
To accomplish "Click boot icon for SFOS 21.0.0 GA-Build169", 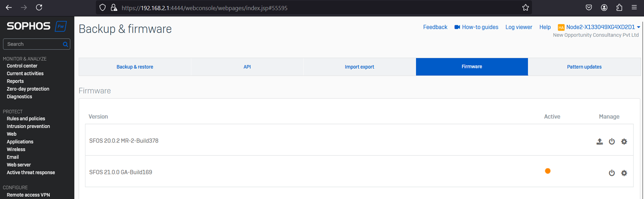I will [x=612, y=173].
